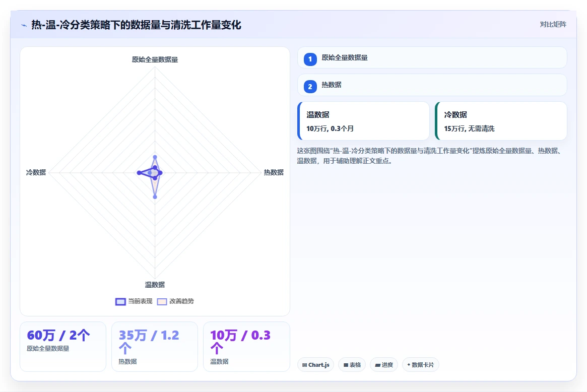
Task: Open the 温数据 card
Action: click(363, 121)
